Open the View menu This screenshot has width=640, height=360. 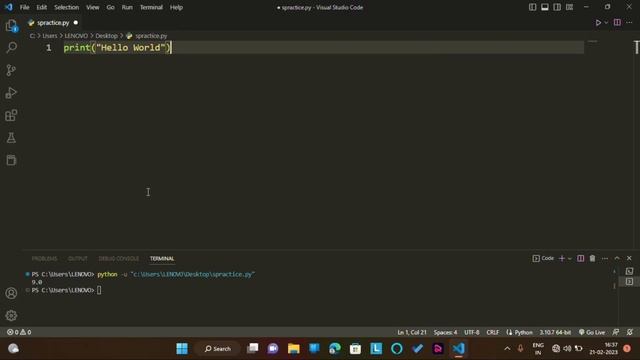click(93, 7)
